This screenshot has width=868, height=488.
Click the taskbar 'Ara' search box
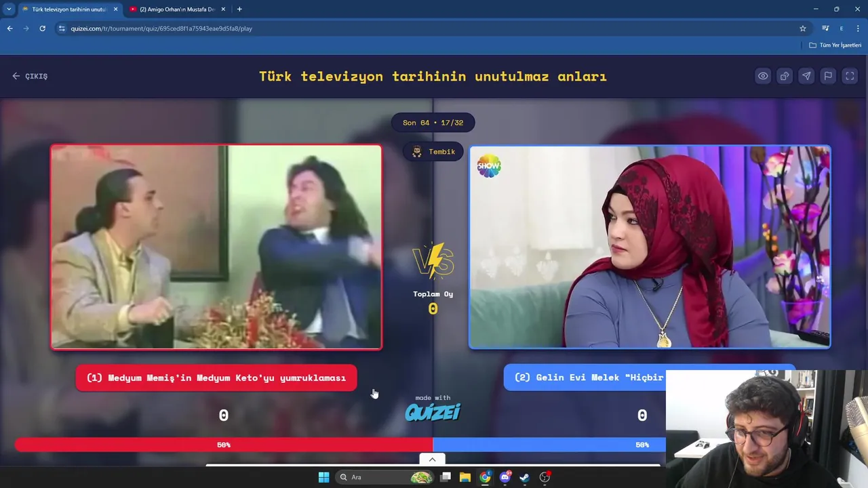click(x=384, y=477)
